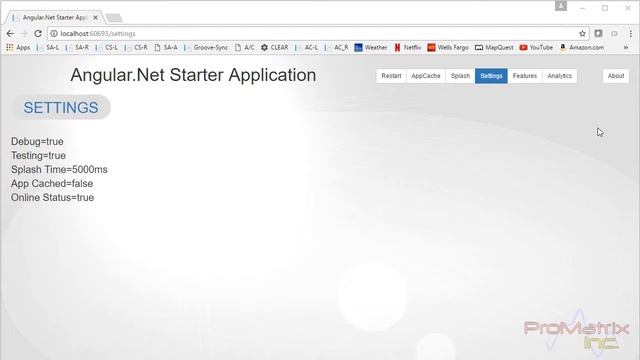
Task: Switch to the Features page
Action: pyautogui.click(x=525, y=76)
